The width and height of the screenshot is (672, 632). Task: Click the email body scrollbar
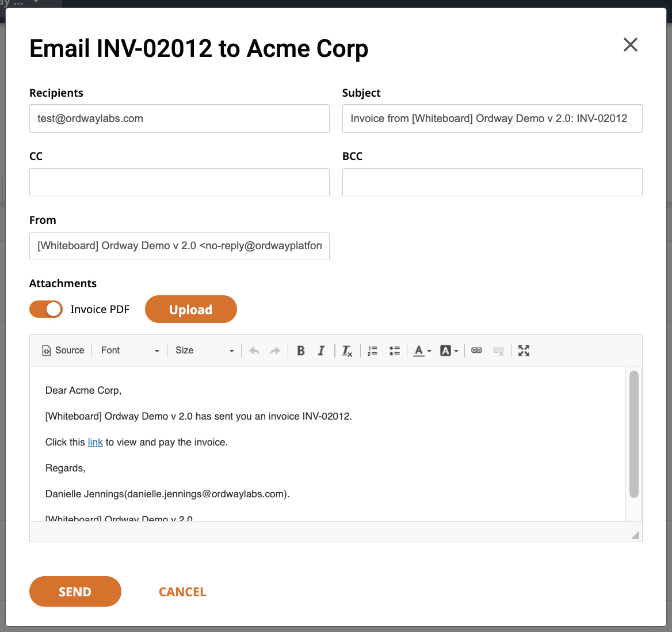[634, 434]
